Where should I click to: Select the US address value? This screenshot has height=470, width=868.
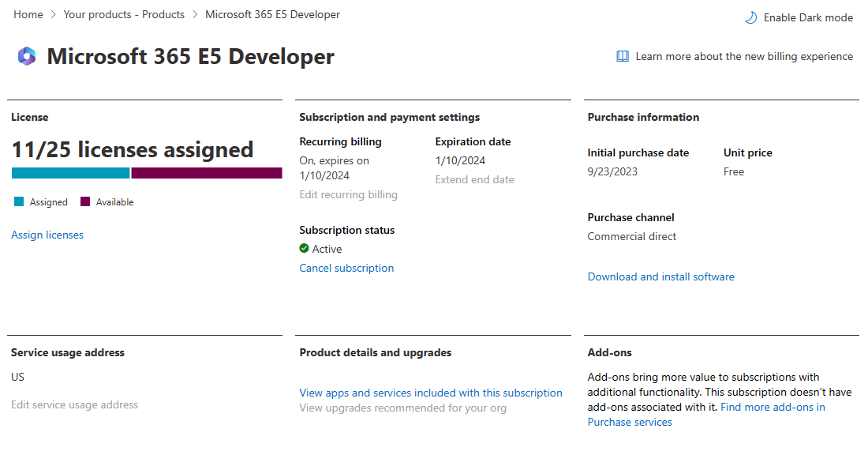[x=17, y=377]
